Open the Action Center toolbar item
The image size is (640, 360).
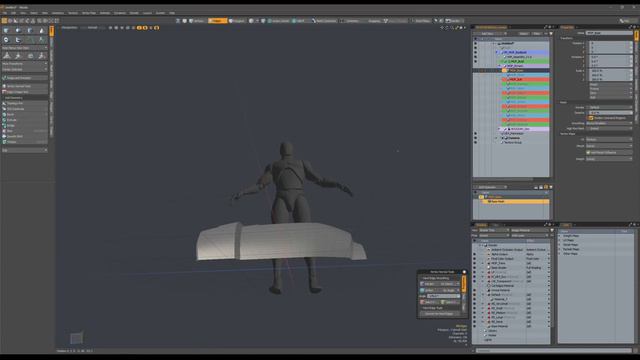tap(278, 20)
